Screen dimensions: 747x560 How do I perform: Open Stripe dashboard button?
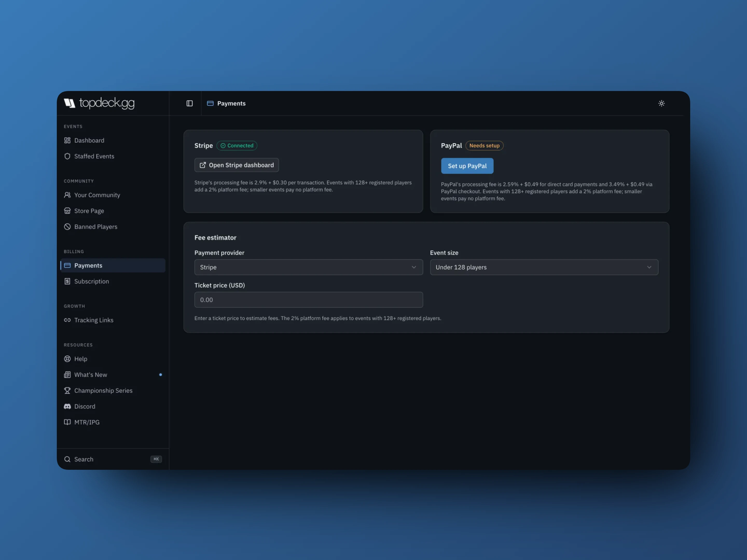pos(236,165)
